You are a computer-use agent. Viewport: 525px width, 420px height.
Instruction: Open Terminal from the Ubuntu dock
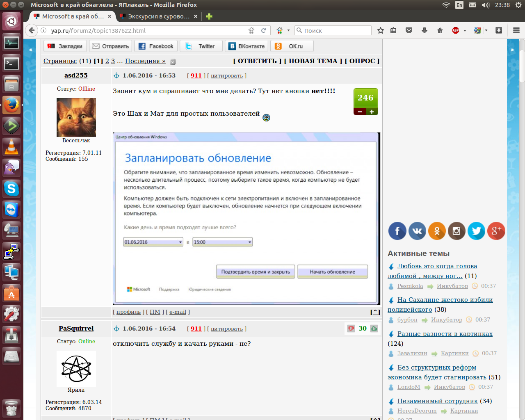[x=11, y=63]
